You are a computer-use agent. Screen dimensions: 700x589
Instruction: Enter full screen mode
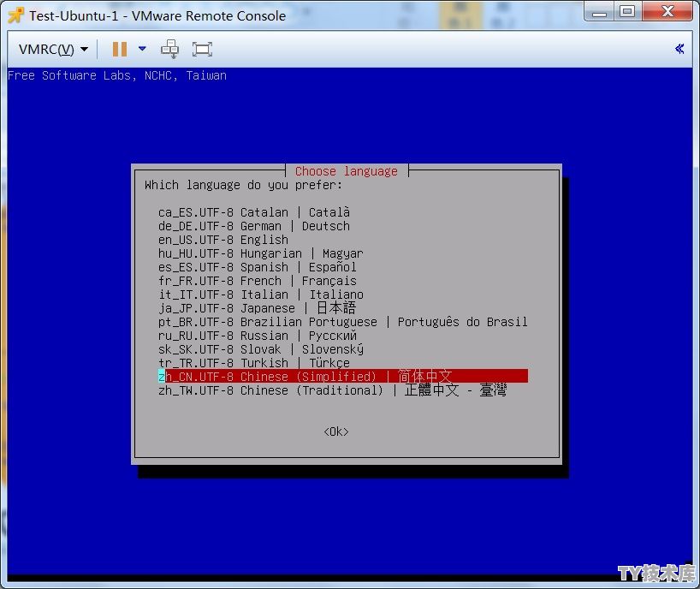(x=202, y=49)
